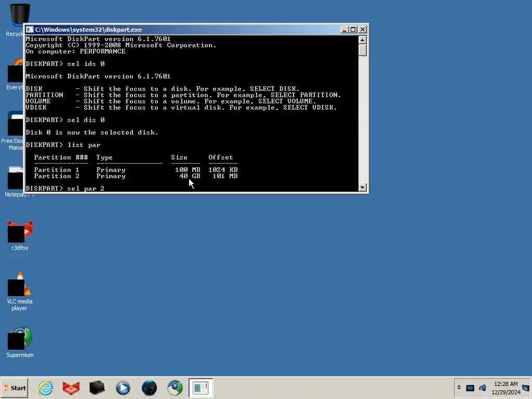This screenshot has height=399, width=532.
Task: Open the Start menu
Action: coord(15,388)
